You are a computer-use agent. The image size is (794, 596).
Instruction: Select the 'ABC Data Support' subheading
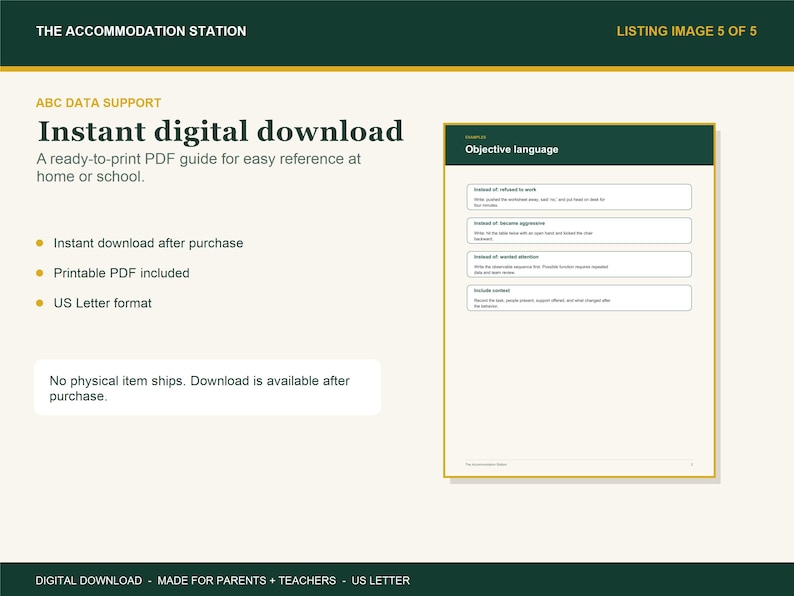98,103
